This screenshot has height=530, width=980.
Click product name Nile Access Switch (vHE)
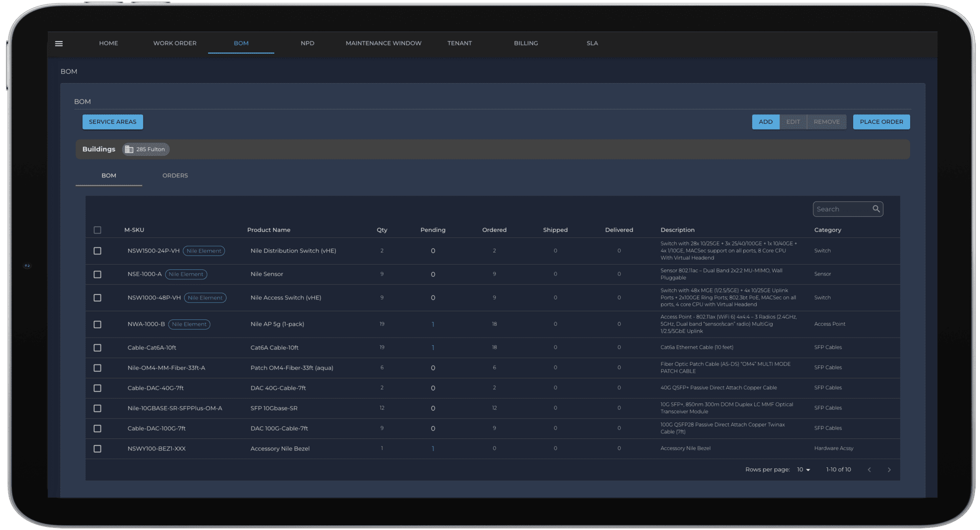286,298
